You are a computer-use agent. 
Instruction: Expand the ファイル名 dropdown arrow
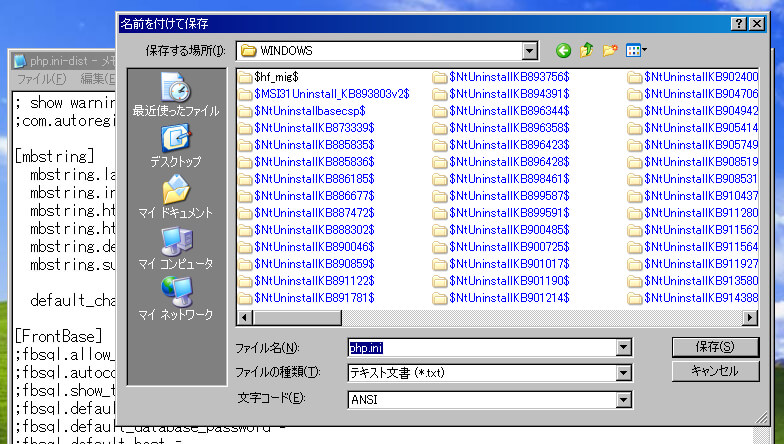[624, 348]
